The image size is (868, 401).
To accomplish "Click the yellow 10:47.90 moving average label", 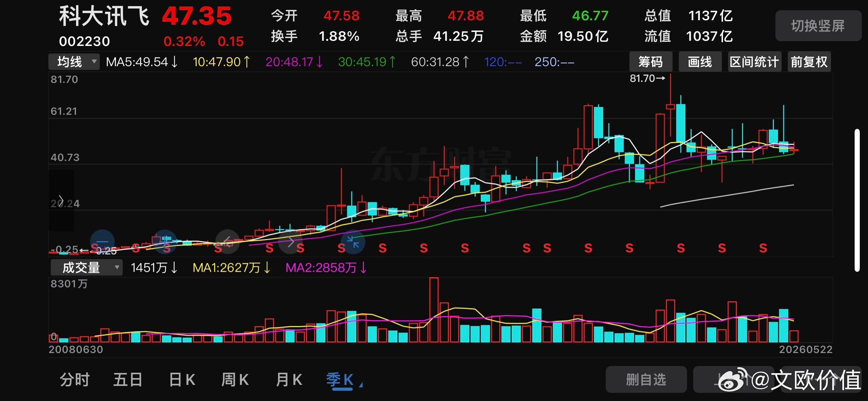I will [x=221, y=62].
